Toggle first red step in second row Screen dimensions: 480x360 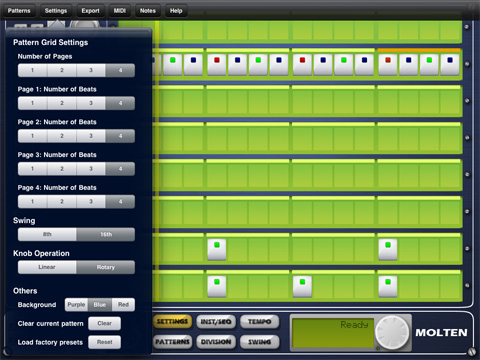click(217, 65)
